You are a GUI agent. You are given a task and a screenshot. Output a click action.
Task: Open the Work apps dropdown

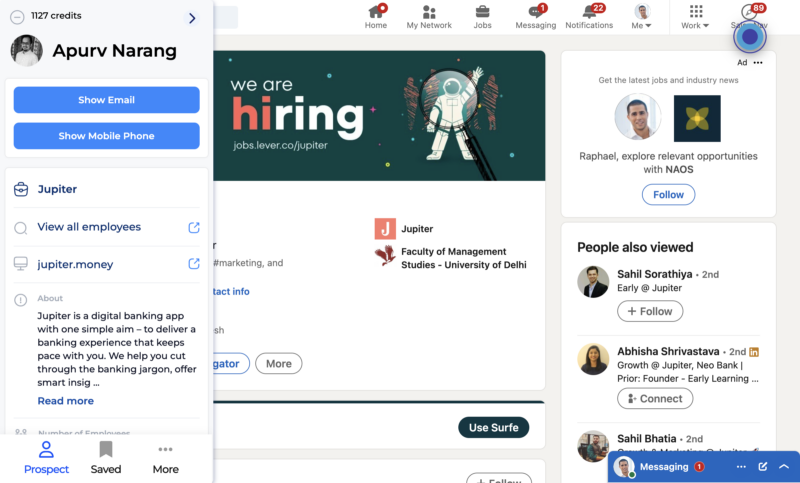(x=695, y=17)
